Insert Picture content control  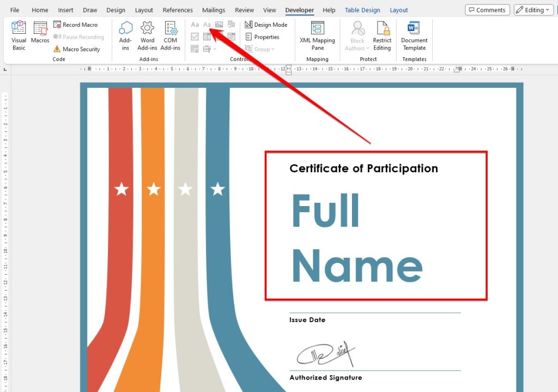[219, 25]
